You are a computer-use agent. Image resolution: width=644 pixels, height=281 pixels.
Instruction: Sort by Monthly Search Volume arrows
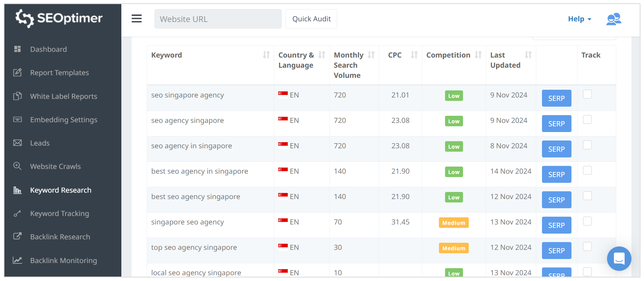371,55
